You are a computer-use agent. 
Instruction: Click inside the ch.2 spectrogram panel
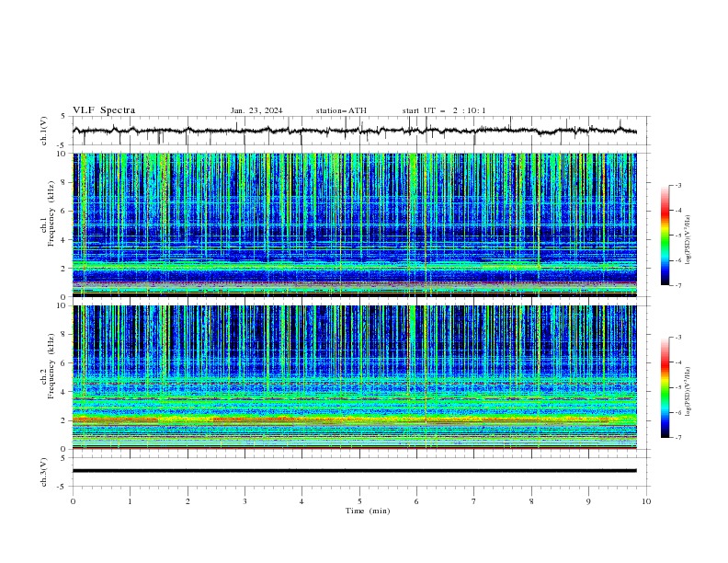355,377
